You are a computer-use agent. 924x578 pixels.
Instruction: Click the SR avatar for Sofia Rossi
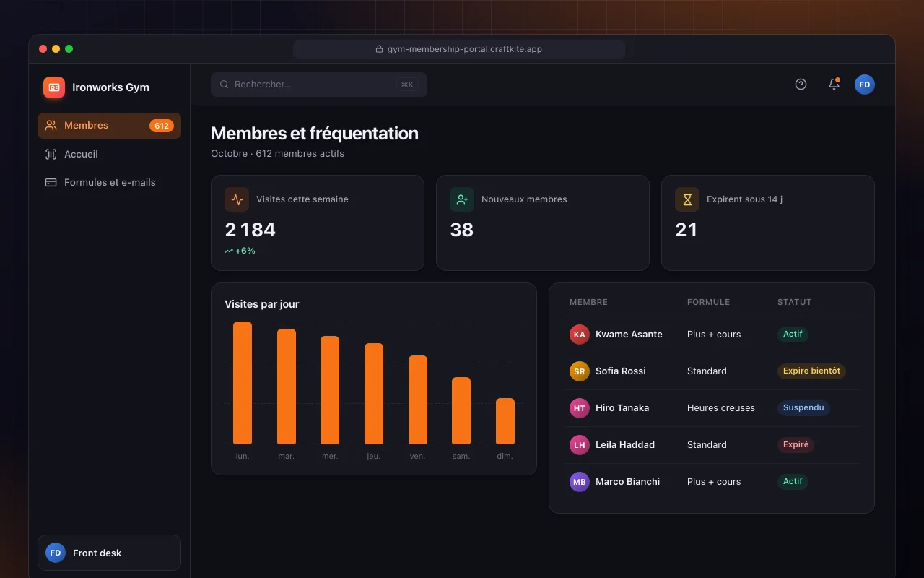[580, 371]
